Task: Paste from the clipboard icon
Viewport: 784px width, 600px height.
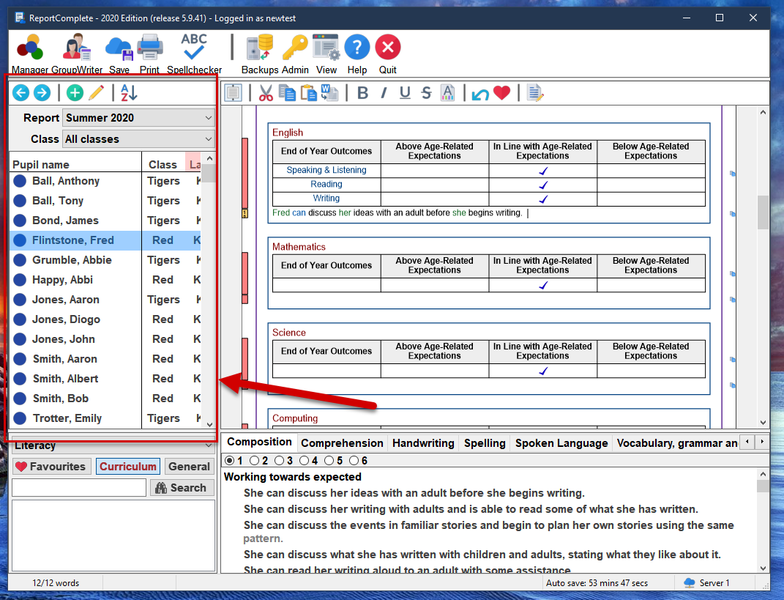Action: [x=308, y=93]
